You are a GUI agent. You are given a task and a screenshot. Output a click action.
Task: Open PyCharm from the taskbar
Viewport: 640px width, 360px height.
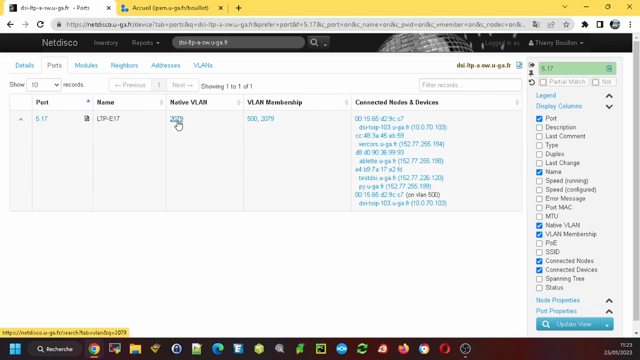click(321, 349)
